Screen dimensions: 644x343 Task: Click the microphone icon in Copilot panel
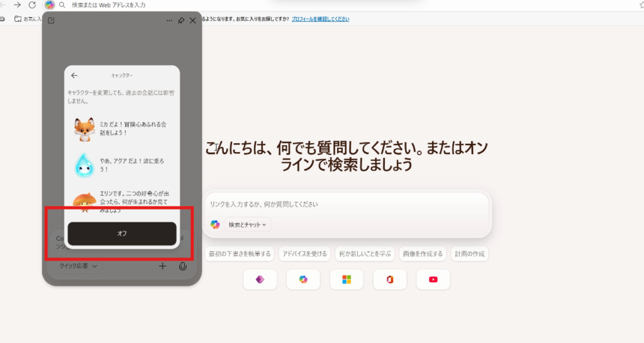[183, 266]
